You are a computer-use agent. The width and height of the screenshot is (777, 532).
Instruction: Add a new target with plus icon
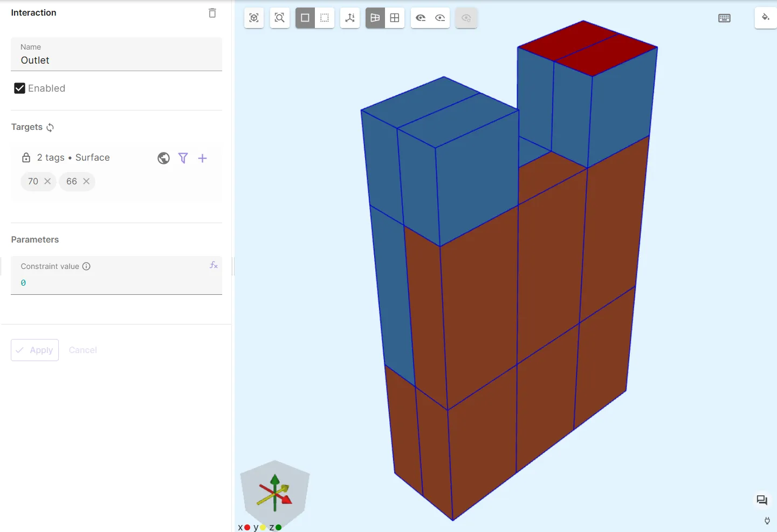202,158
